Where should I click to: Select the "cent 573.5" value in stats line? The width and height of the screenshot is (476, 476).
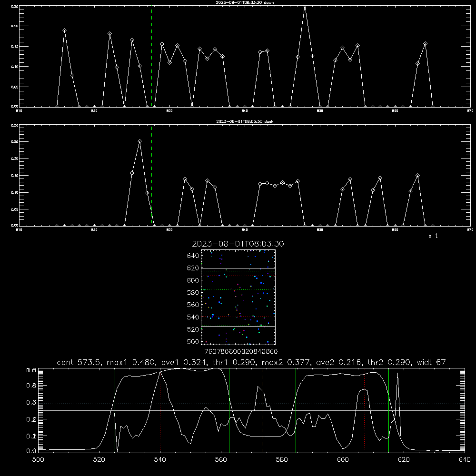pos(79,362)
